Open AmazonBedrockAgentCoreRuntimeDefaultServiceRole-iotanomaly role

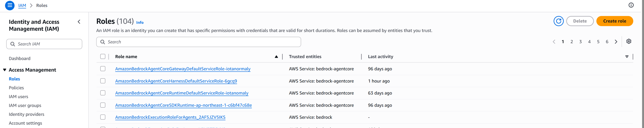(182, 93)
